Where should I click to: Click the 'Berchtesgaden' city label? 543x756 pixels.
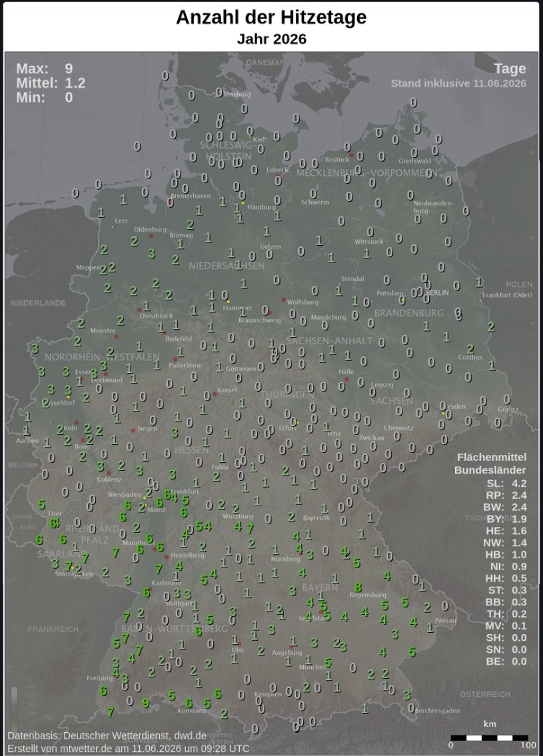tap(437, 711)
